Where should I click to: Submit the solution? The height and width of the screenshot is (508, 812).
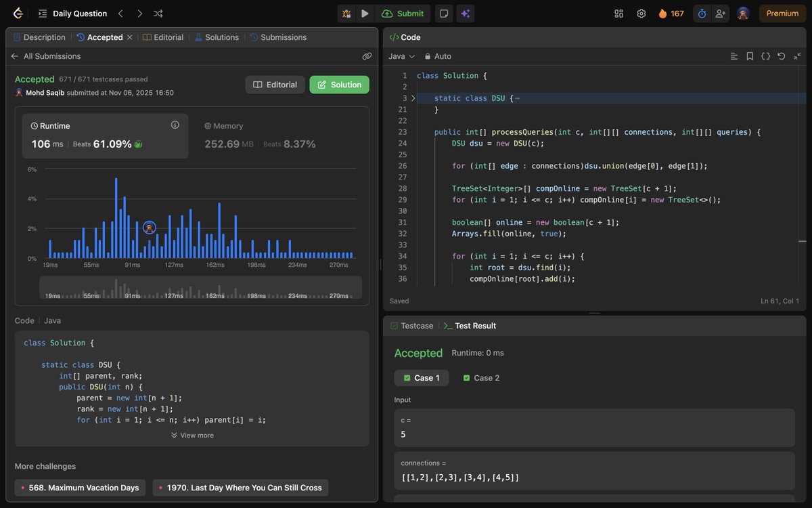click(x=403, y=14)
